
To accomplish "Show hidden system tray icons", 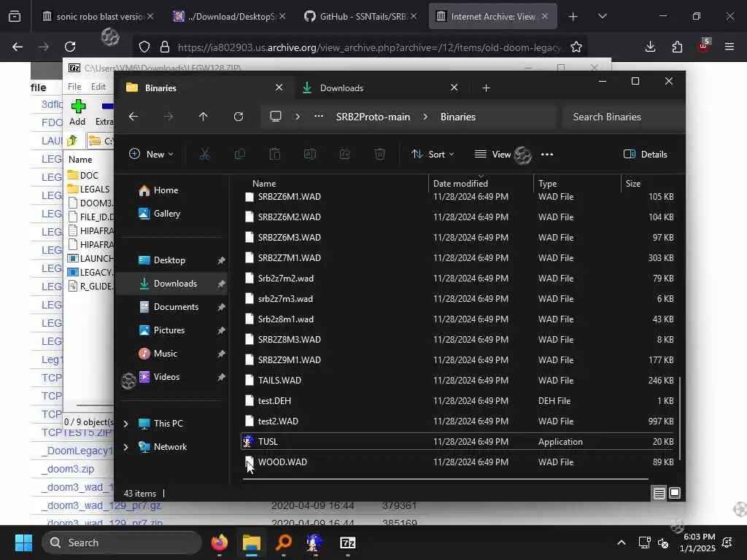I will 622,542.
